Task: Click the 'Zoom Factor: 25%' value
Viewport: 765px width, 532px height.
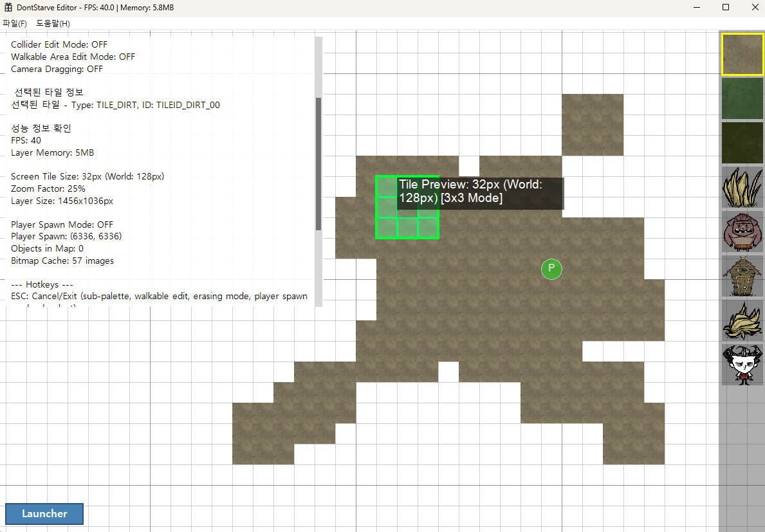Action: point(48,188)
